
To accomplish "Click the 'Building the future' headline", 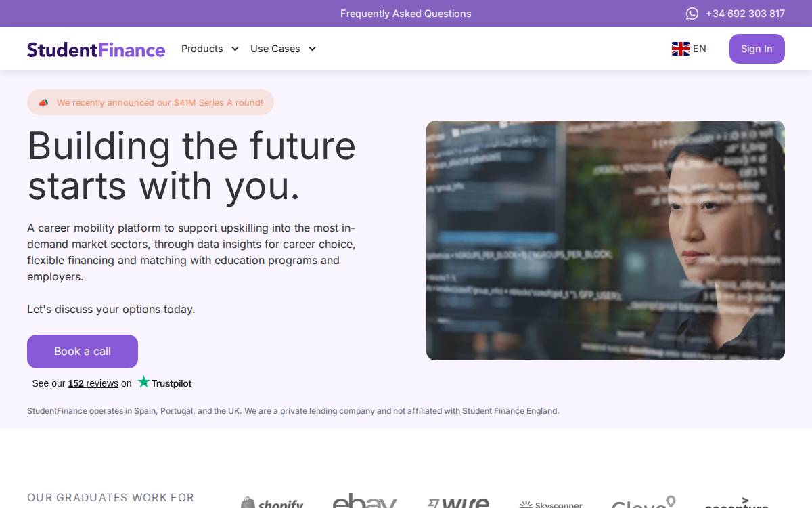I will pos(191,165).
